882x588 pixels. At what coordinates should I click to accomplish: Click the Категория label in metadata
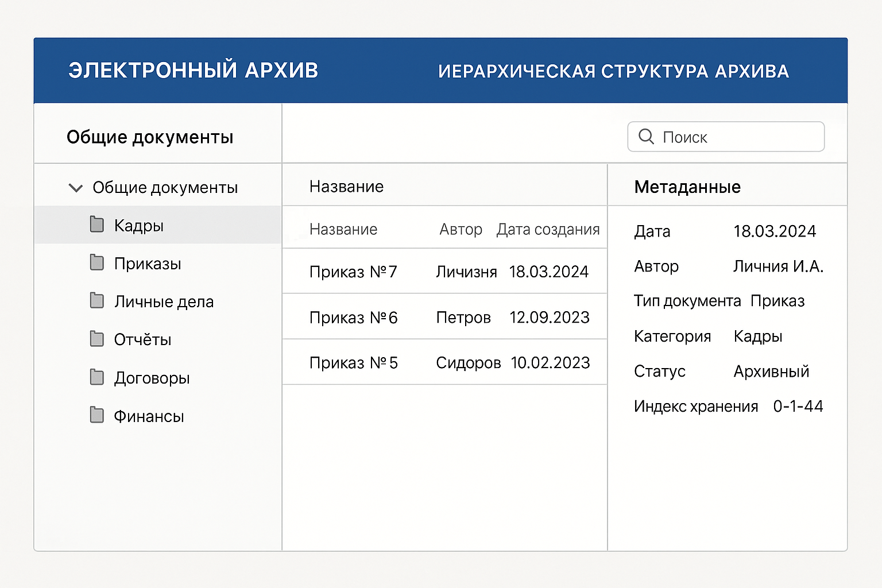pos(672,336)
